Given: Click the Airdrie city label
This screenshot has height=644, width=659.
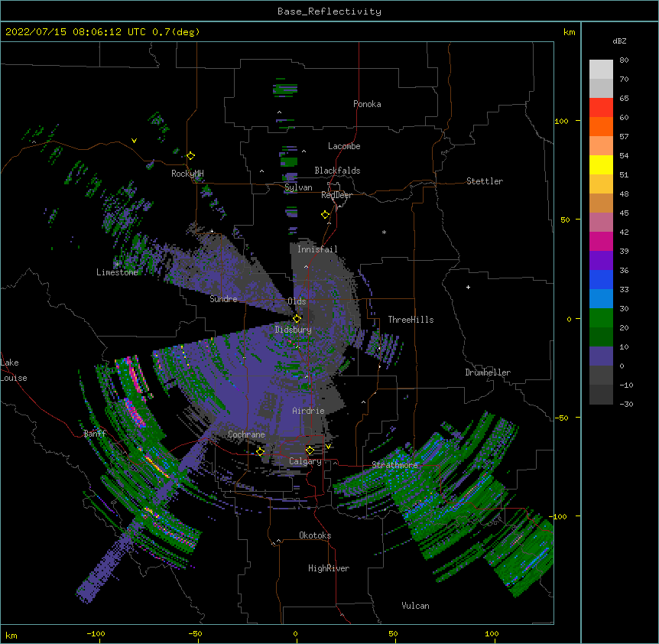Looking at the screenshot, I should click(308, 411).
